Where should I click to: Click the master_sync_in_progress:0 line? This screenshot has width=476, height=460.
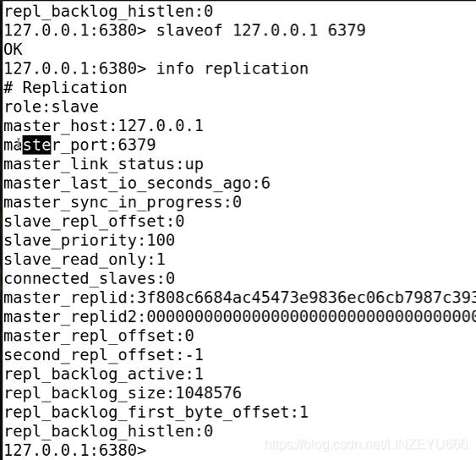click(x=123, y=203)
